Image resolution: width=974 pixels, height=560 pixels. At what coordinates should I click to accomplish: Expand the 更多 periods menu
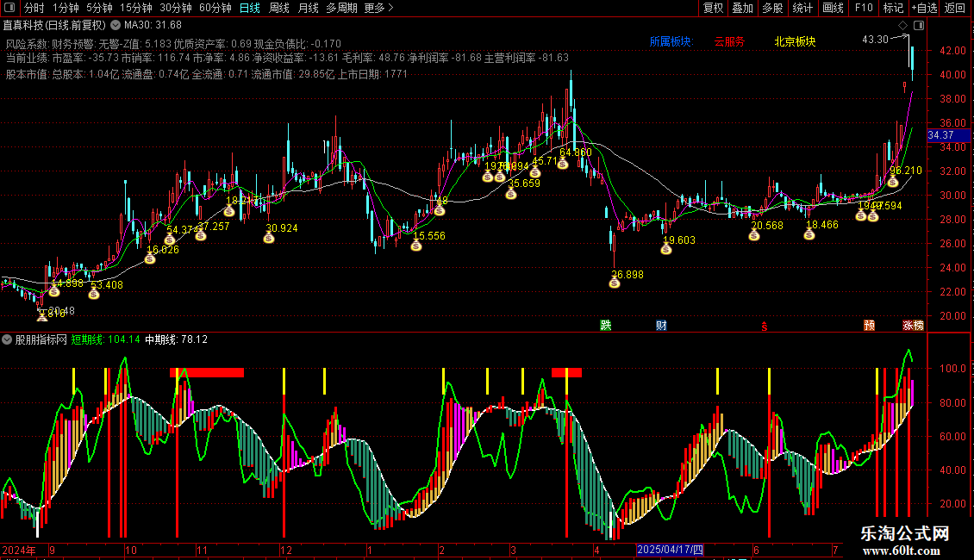(378, 8)
